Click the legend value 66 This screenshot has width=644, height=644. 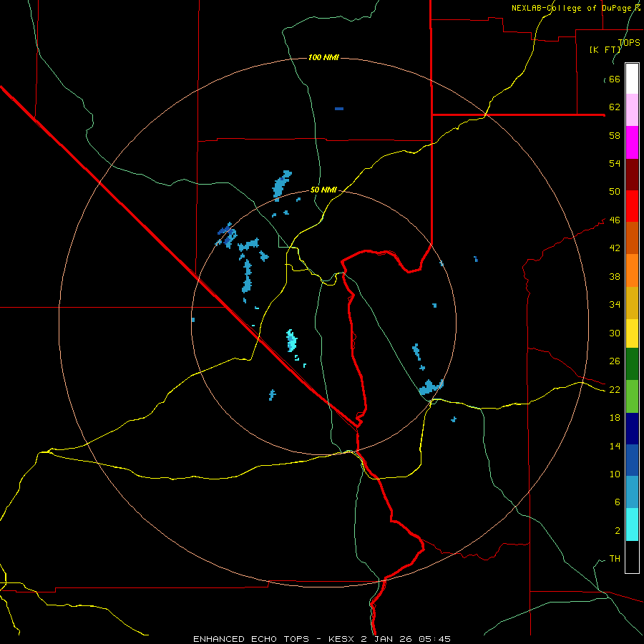[615, 79]
